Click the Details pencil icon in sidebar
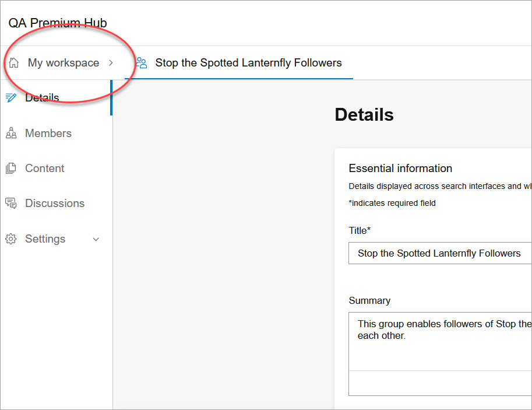The image size is (532, 410). click(x=10, y=98)
